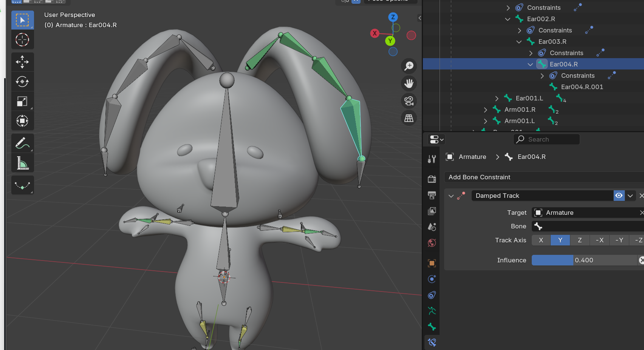Expand the Arm001.R bone hierarchy

coord(486,110)
